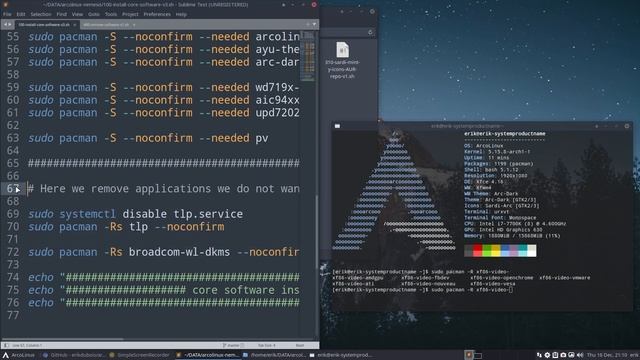This screenshot has height=360, width=640.
Task: Open the Project menu
Action: [130, 14]
